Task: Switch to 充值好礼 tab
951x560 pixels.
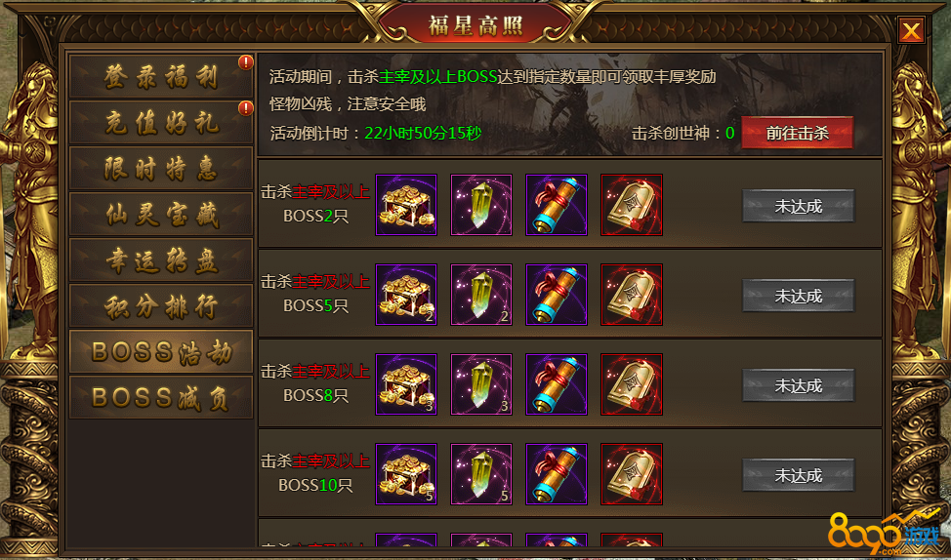Action: pyautogui.click(x=161, y=122)
